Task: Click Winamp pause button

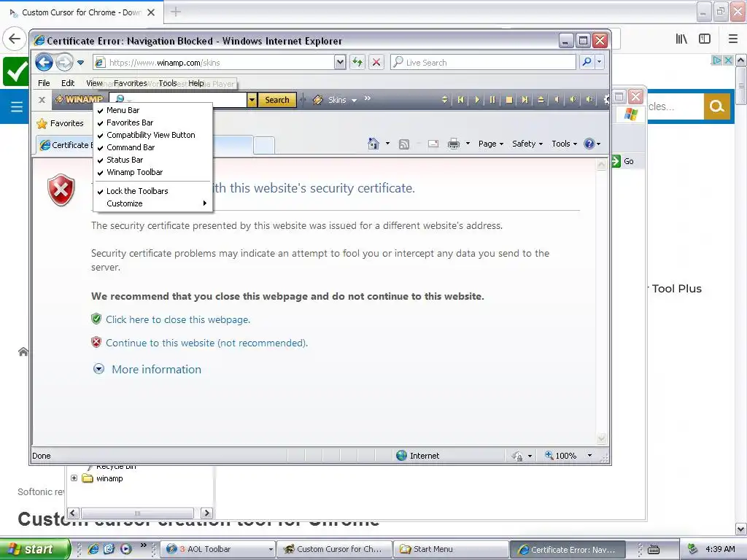Action: (492, 99)
